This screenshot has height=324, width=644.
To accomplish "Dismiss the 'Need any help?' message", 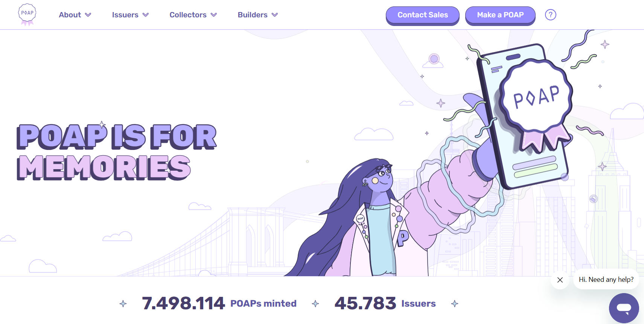I will 560,280.
